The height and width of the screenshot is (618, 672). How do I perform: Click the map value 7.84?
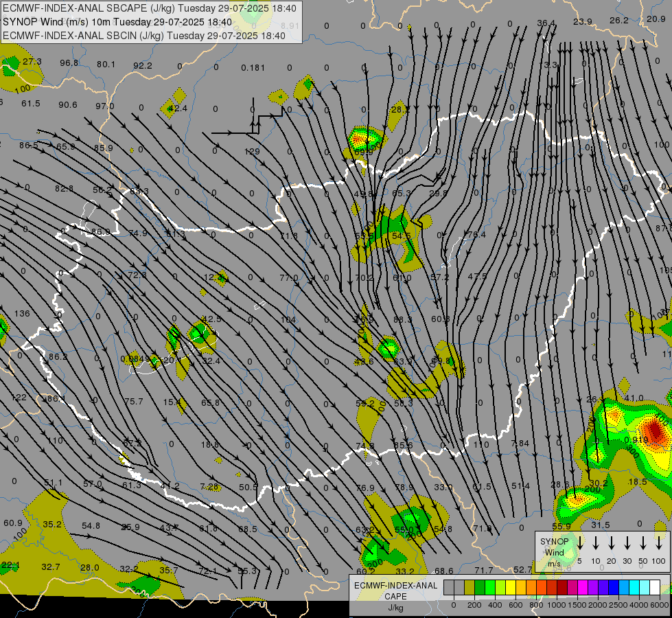click(x=520, y=443)
